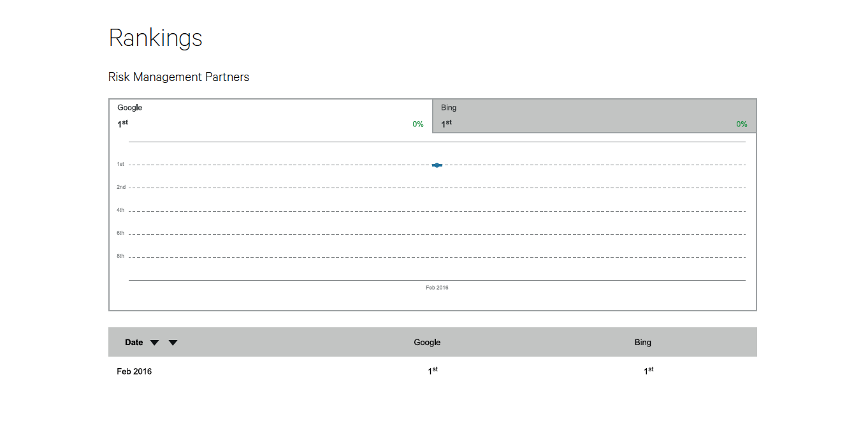The height and width of the screenshot is (430, 868).
Task: Select the Feb 2016 table row
Action: click(x=433, y=371)
